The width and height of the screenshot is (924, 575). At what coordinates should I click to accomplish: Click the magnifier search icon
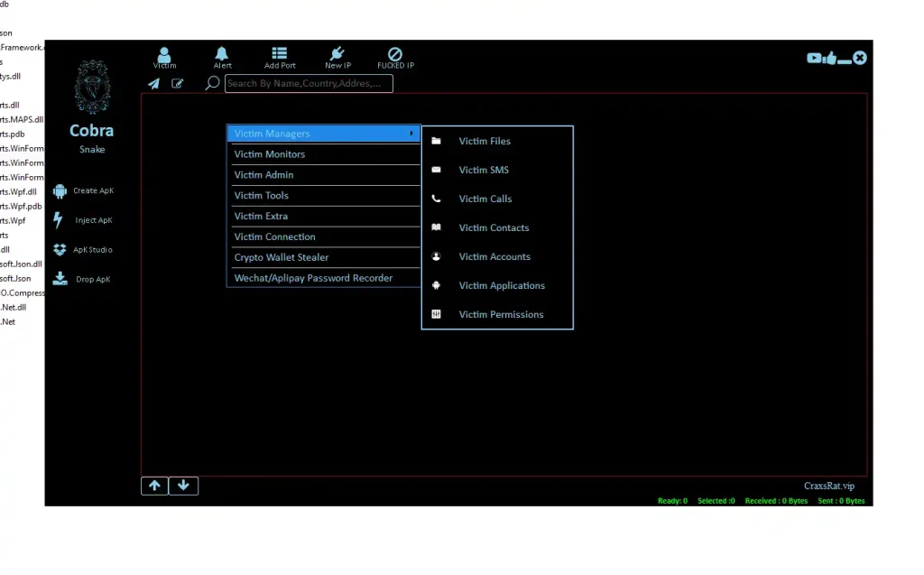pyautogui.click(x=212, y=83)
